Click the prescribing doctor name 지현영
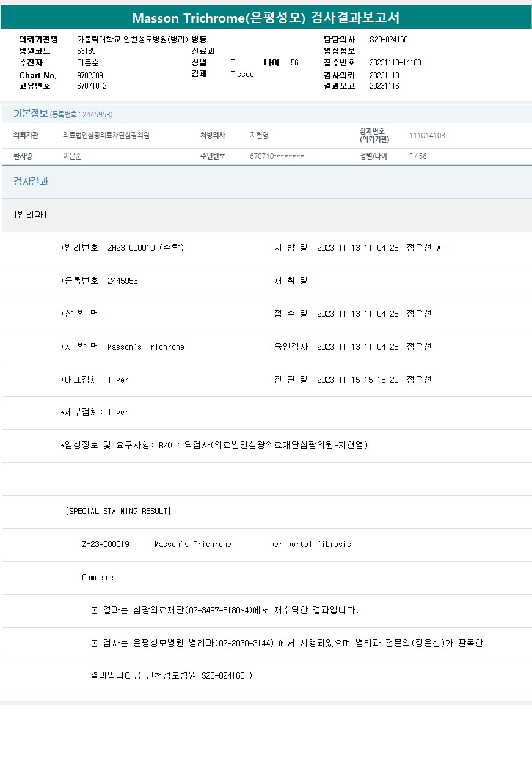Viewport: 532px width, 758px height. pyautogui.click(x=259, y=136)
